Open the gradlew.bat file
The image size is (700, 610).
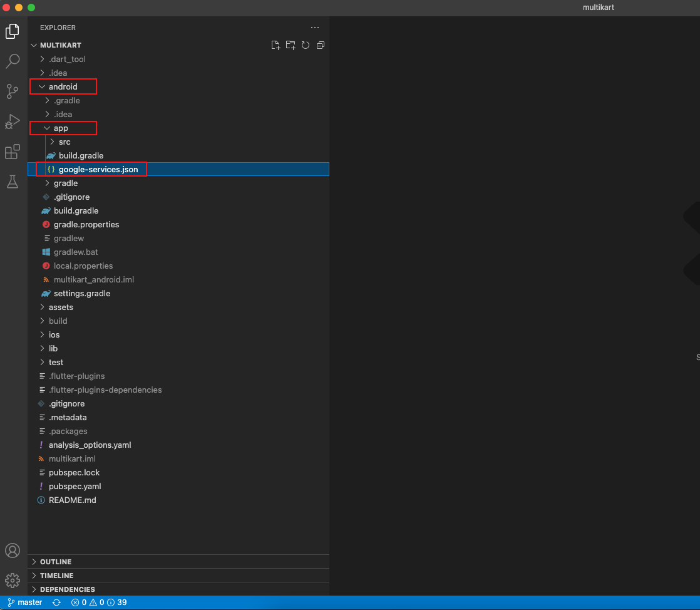(x=178, y=252)
